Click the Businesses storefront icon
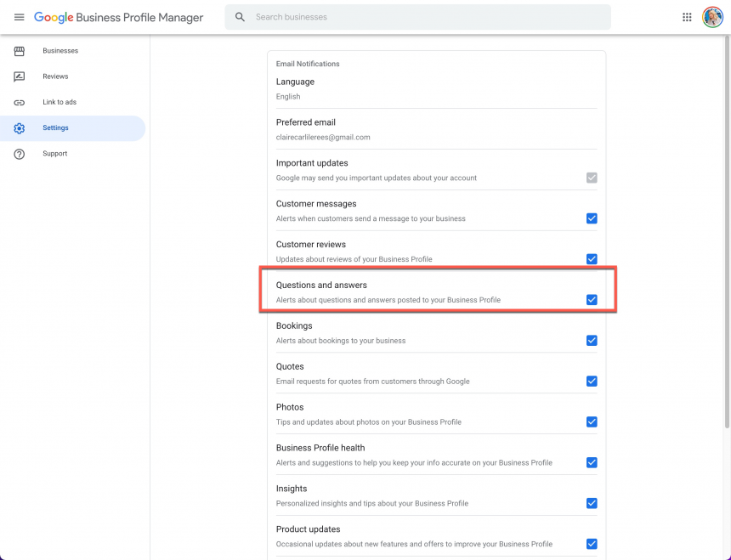731x560 pixels. point(20,51)
